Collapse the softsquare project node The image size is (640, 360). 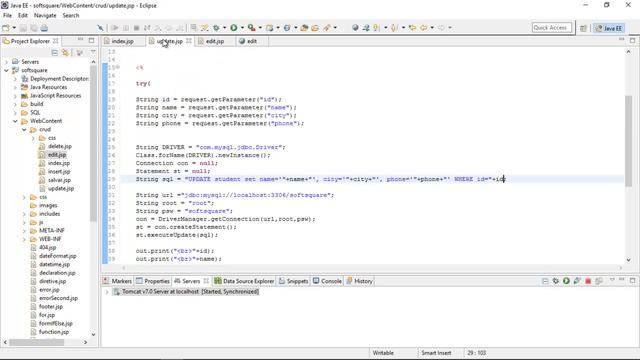(x=6, y=70)
